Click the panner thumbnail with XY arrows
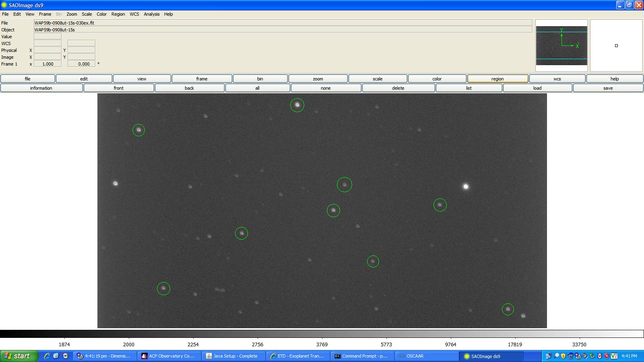Image resolution: width=644 pixels, height=362 pixels. 561,45
